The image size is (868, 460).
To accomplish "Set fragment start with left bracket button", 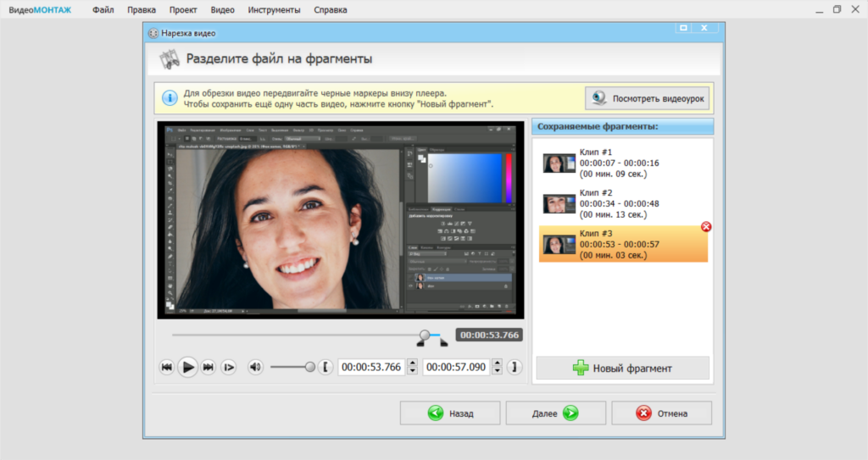I will click(x=325, y=367).
